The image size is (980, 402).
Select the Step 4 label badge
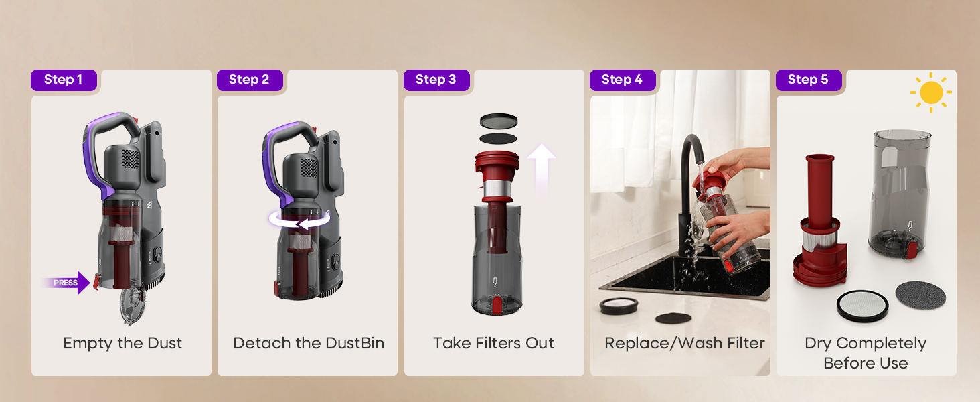point(622,80)
